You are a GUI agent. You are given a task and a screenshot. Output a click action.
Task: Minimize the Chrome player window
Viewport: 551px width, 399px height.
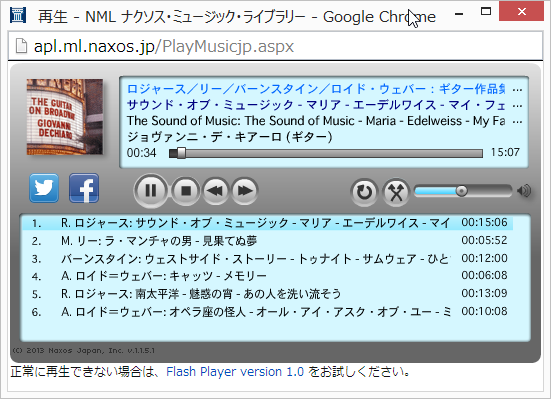458,13
